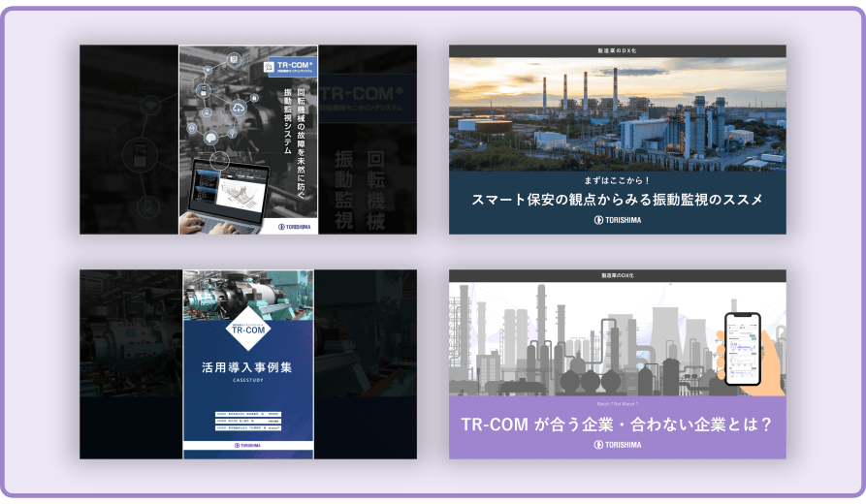This screenshot has width=866, height=504.
Task: Click the TORISHIMA logo on purple banner
Action: pos(618,444)
